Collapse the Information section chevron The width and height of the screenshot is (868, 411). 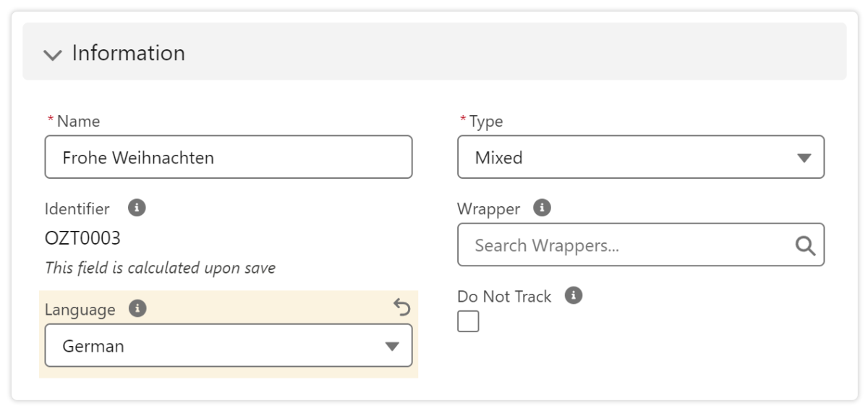pyautogui.click(x=53, y=55)
